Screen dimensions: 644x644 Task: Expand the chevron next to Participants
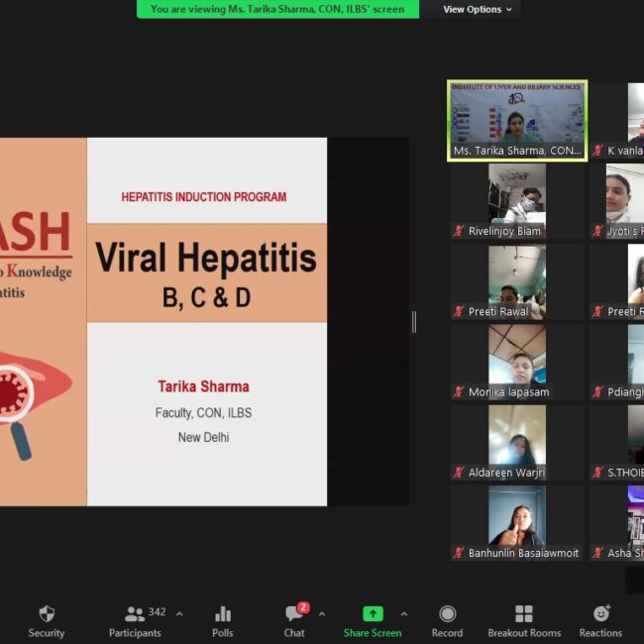pyautogui.click(x=179, y=614)
